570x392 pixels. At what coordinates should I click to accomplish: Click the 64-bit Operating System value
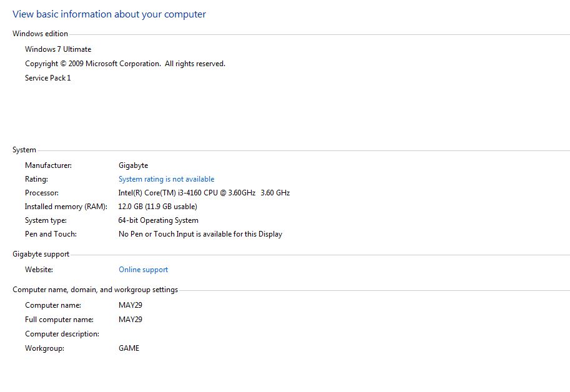coord(158,220)
